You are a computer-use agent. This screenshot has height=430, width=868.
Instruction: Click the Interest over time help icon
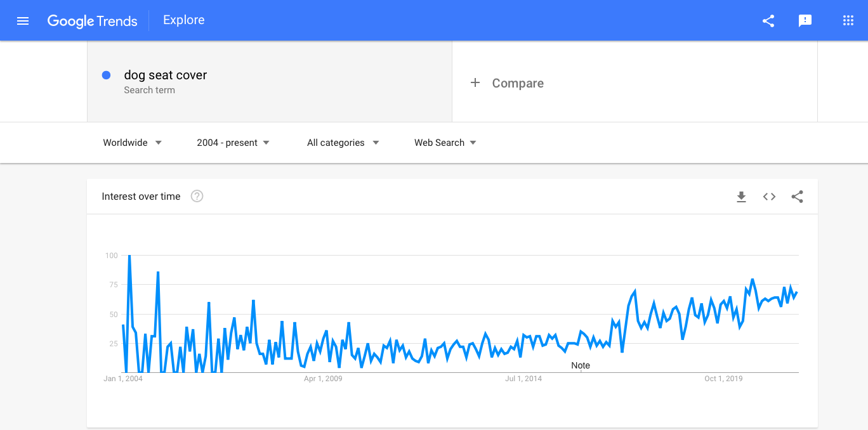197,196
